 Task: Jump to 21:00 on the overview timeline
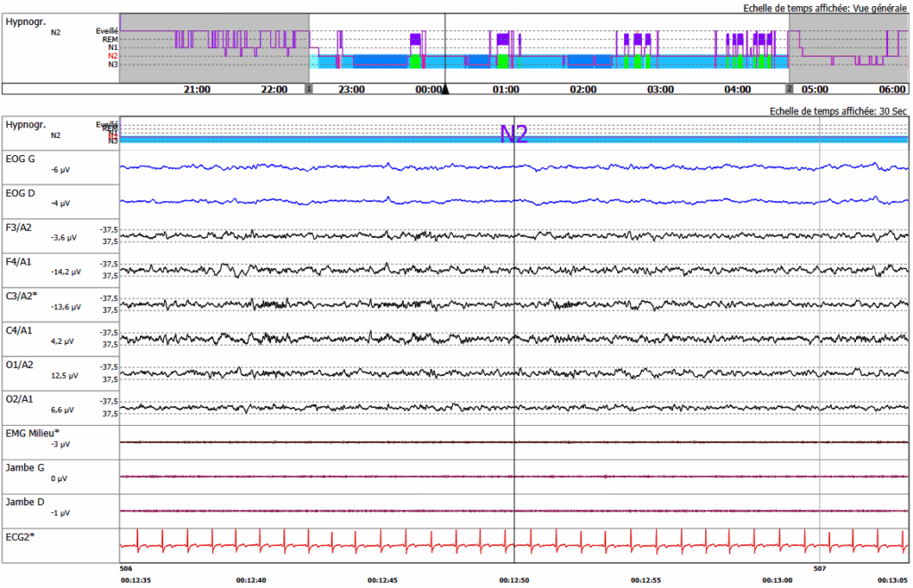pos(197,90)
